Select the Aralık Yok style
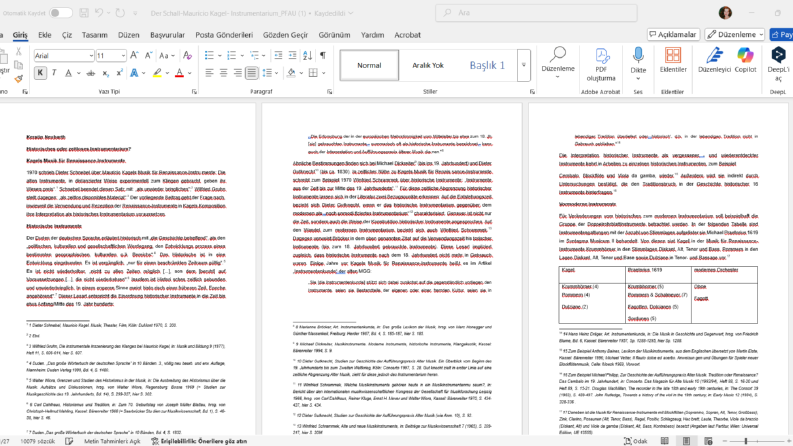The image size is (793, 446). click(x=428, y=65)
